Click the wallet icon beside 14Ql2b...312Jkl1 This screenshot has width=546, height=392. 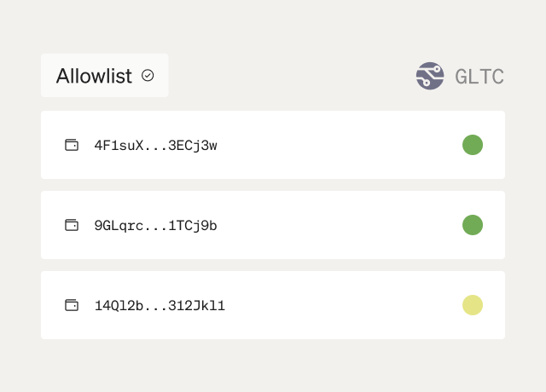point(72,305)
